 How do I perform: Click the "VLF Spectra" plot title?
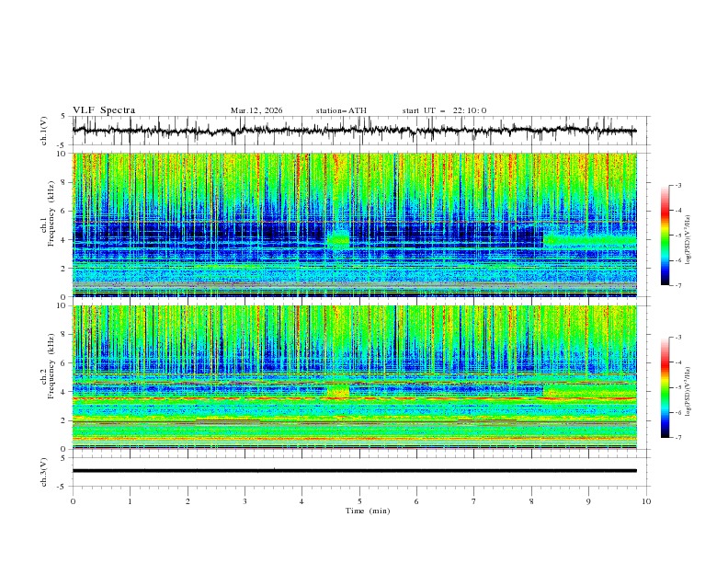point(104,110)
